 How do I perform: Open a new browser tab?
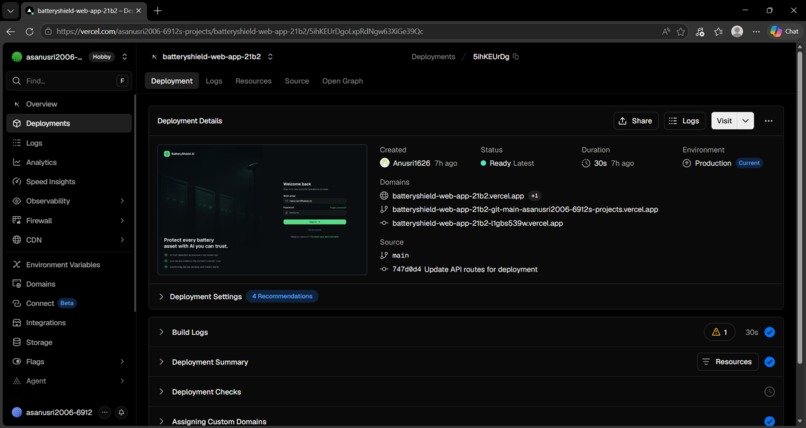click(157, 10)
